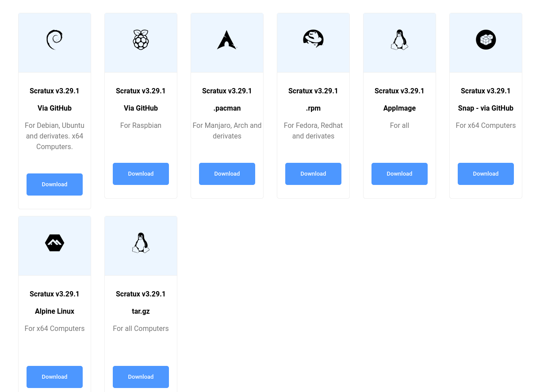Click the Debian swirl logo
Image resolution: width=559 pixels, height=392 pixels.
[x=54, y=40]
